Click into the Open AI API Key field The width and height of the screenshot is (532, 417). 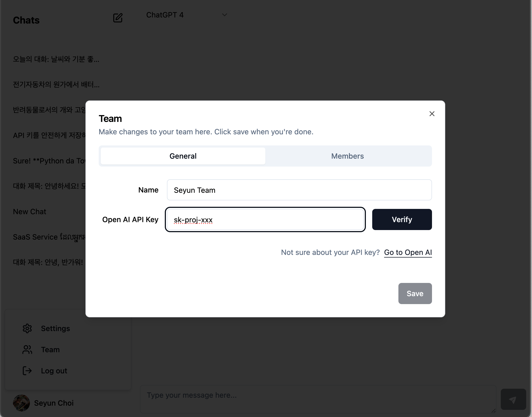pyautogui.click(x=265, y=219)
